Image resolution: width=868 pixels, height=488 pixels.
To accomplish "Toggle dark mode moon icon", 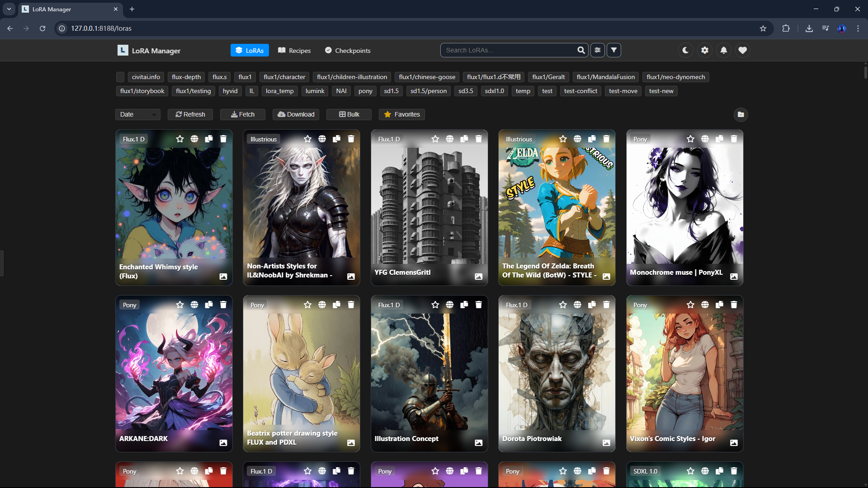I will tap(685, 50).
